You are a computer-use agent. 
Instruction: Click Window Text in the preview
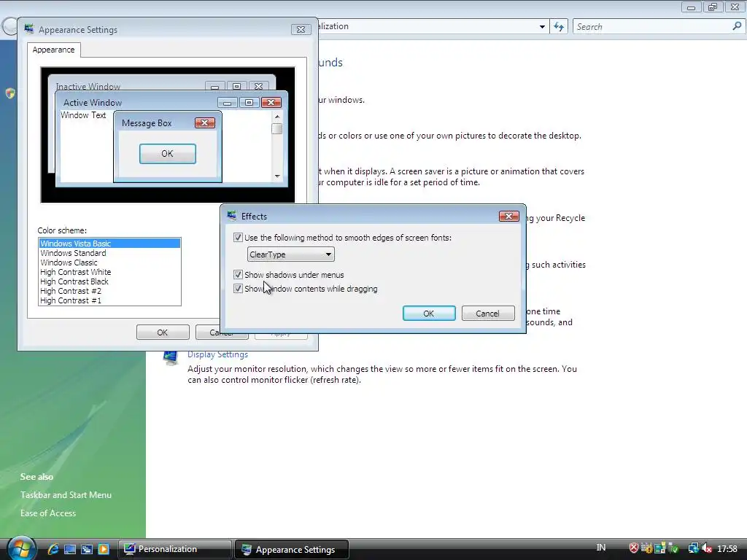point(83,115)
